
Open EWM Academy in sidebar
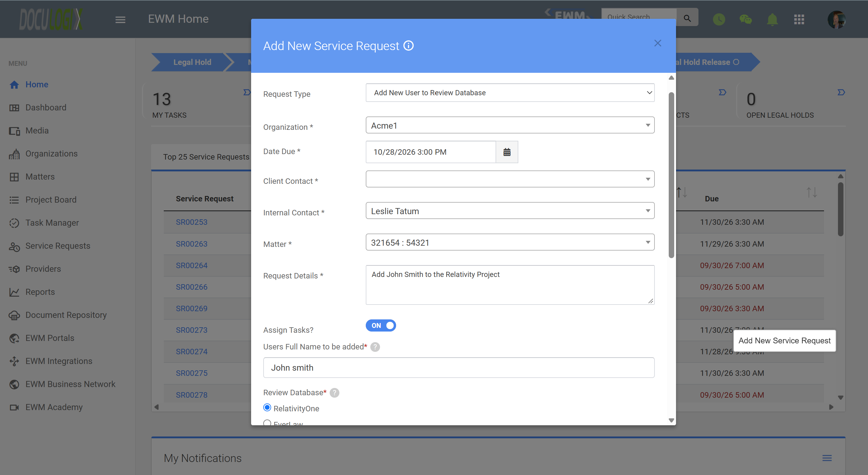pyautogui.click(x=54, y=407)
